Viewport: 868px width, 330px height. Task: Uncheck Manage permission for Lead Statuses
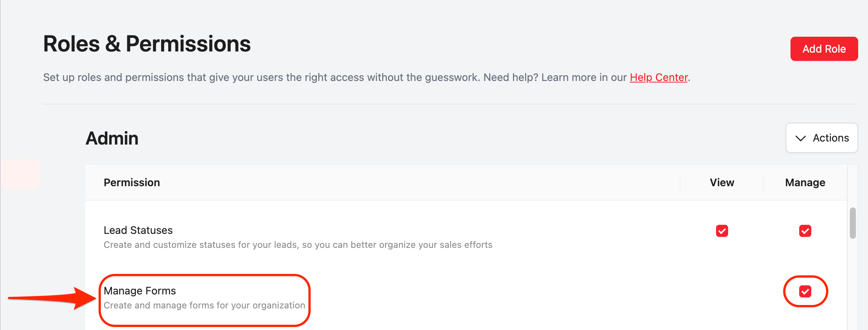click(805, 231)
